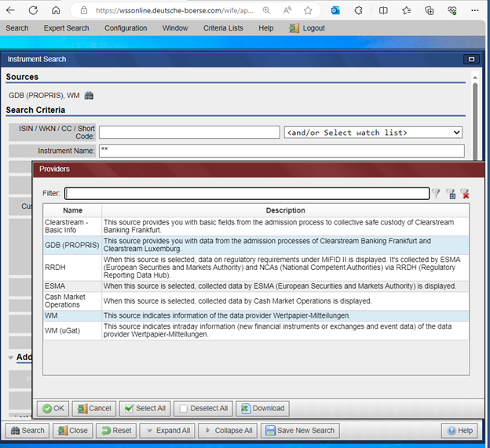Select the WM (uGat) provider row
Screen dimensions: 490x448
(256, 330)
